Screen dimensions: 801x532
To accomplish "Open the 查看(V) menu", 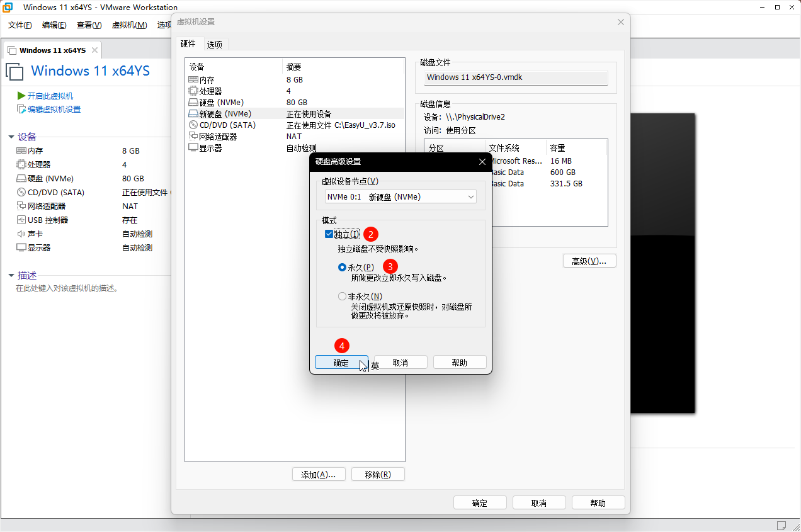I will pyautogui.click(x=89, y=25).
